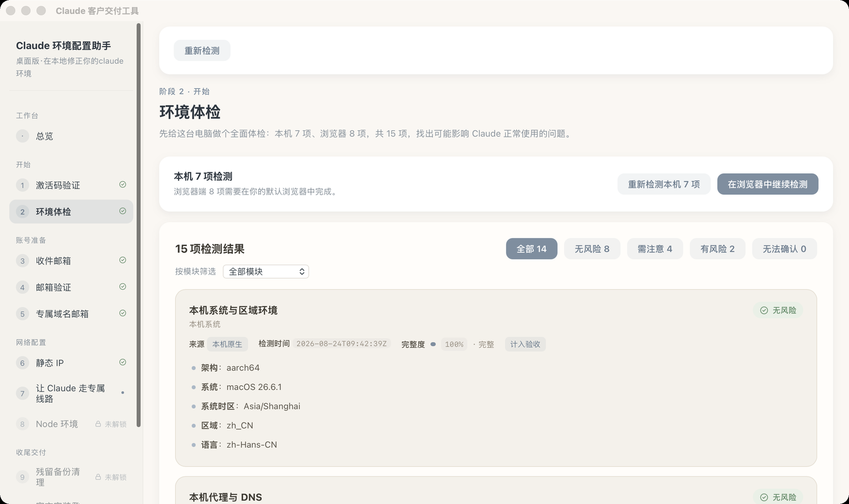
Task: Click the completed check icon beside 静态 IP
Action: (123, 362)
